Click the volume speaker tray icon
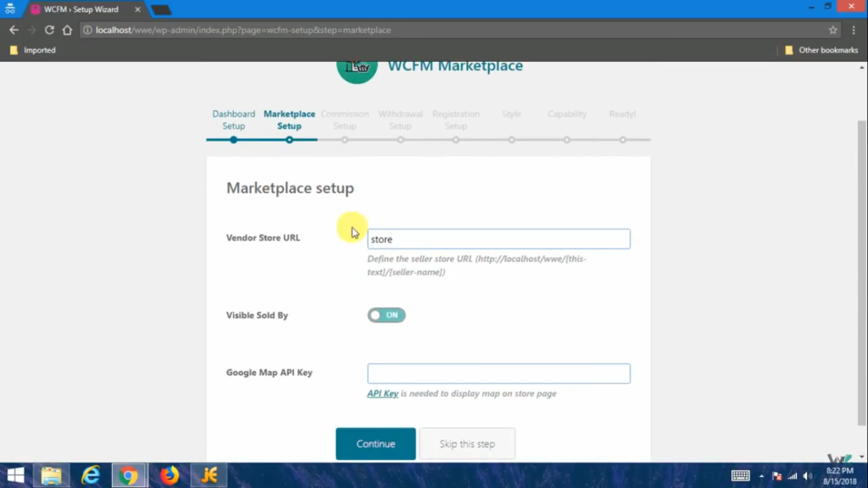 808,476
